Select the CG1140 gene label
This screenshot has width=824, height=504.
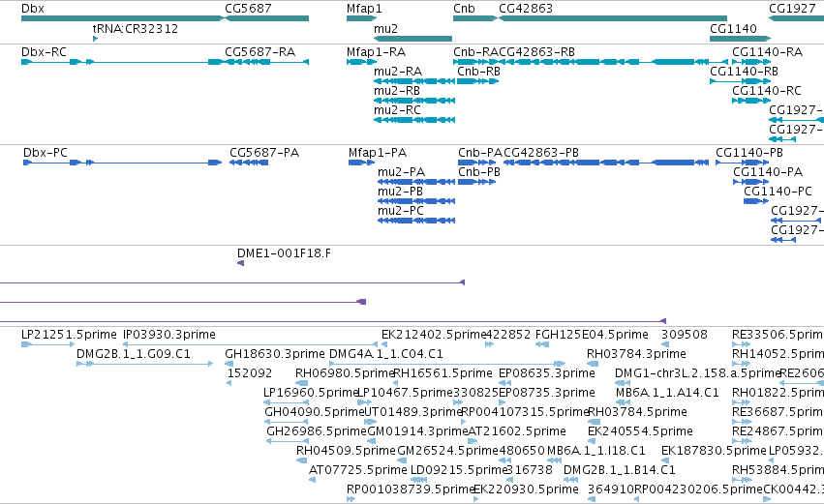point(733,28)
